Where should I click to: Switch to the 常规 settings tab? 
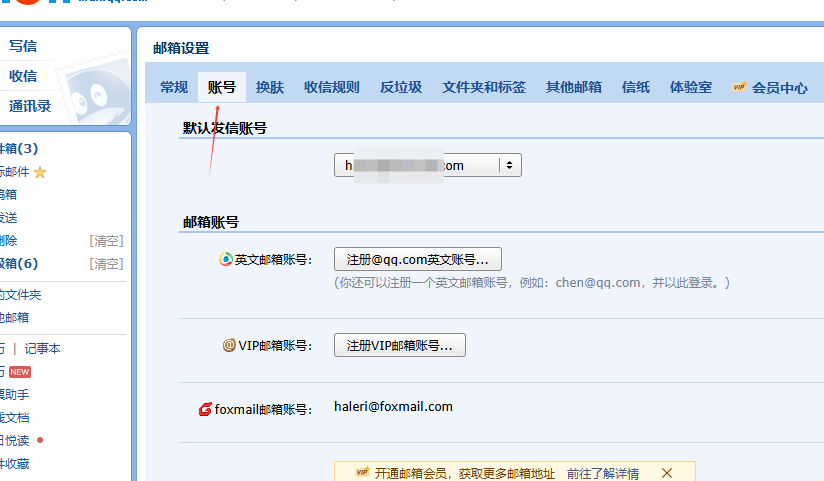(174, 87)
